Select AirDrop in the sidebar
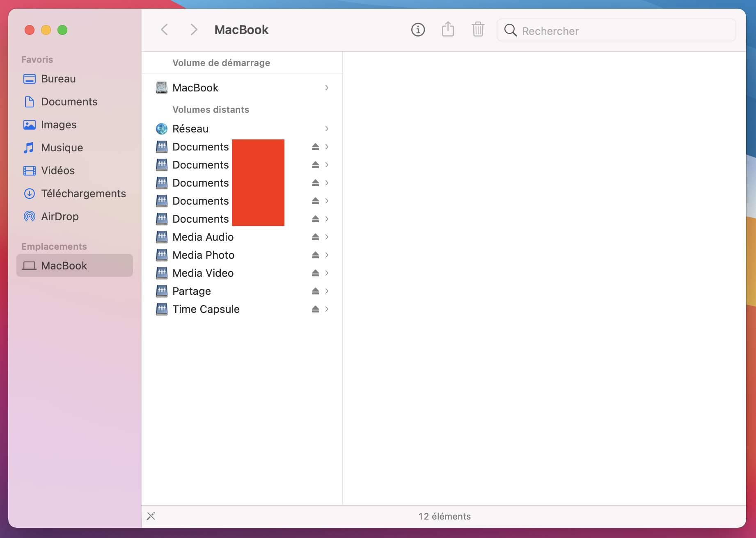 60,217
